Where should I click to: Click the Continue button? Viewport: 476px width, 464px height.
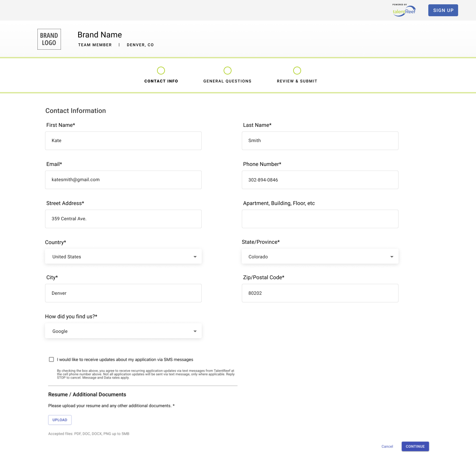pos(415,446)
